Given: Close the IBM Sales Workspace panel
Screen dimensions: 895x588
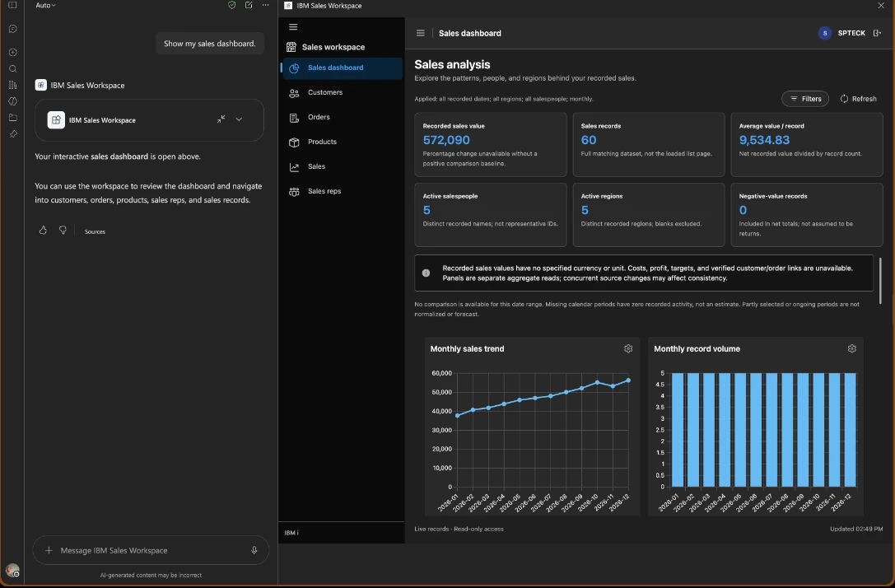Looking at the screenshot, I should pyautogui.click(x=881, y=5).
